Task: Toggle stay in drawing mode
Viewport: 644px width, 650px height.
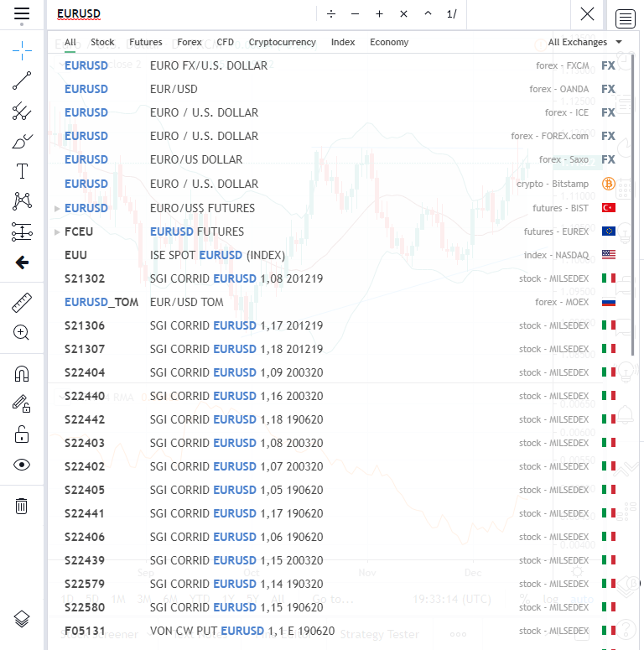Action: tap(22, 403)
